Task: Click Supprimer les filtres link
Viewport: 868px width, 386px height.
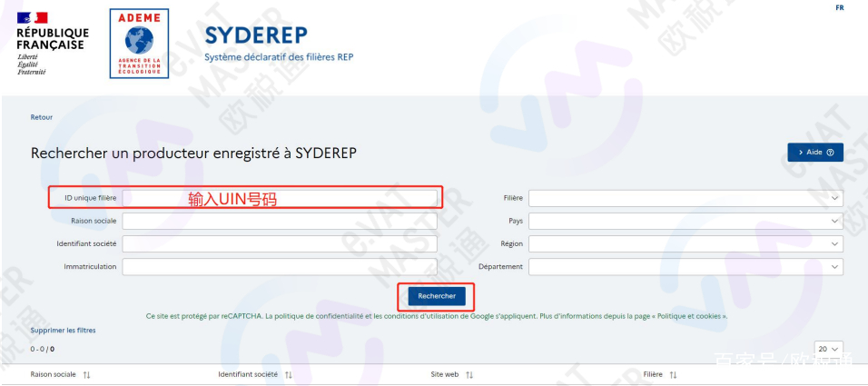Action: [x=64, y=330]
